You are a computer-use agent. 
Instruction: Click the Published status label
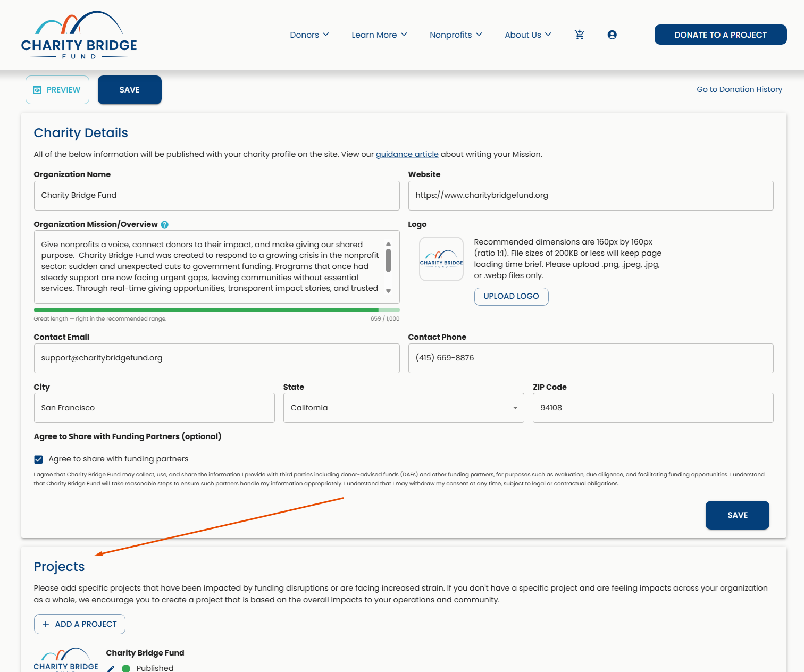[x=155, y=668]
